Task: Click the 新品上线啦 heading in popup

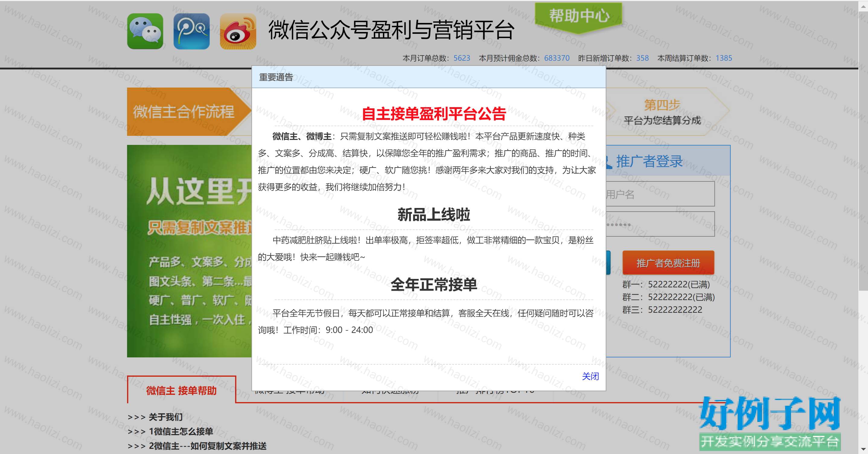Action: pyautogui.click(x=434, y=214)
